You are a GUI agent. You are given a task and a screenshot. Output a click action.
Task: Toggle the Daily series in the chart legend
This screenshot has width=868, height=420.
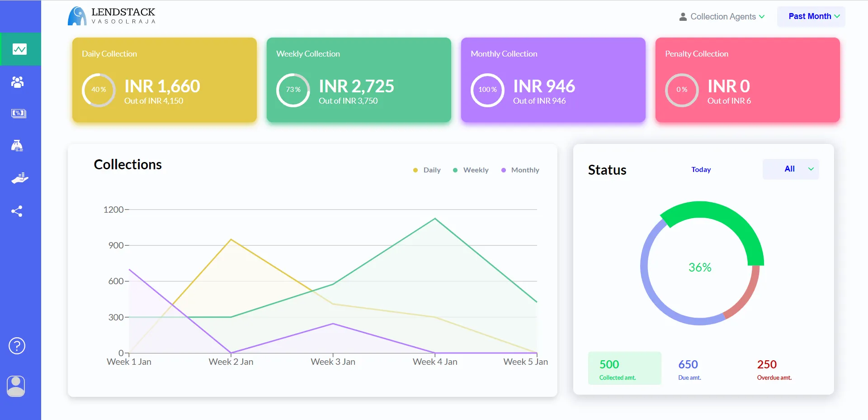426,170
